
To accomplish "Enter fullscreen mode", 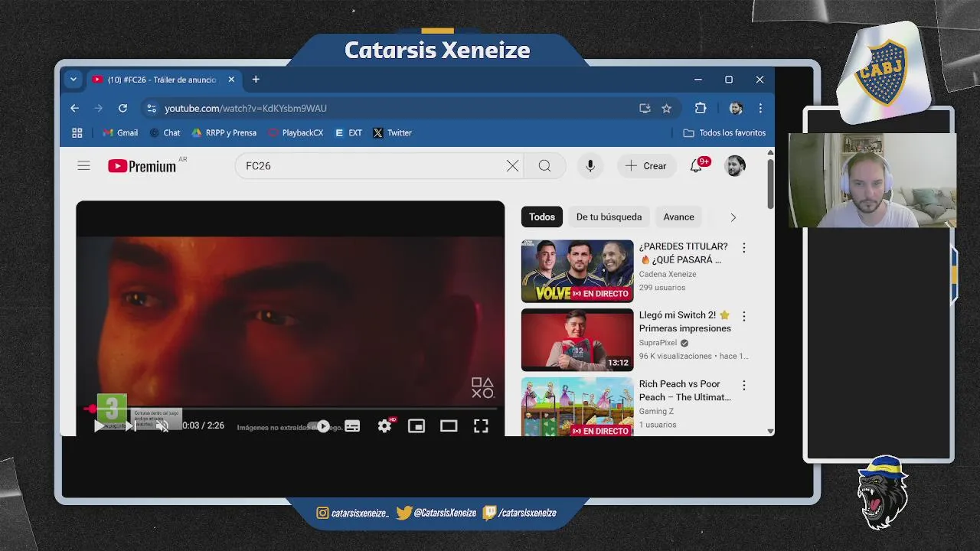I will point(481,426).
